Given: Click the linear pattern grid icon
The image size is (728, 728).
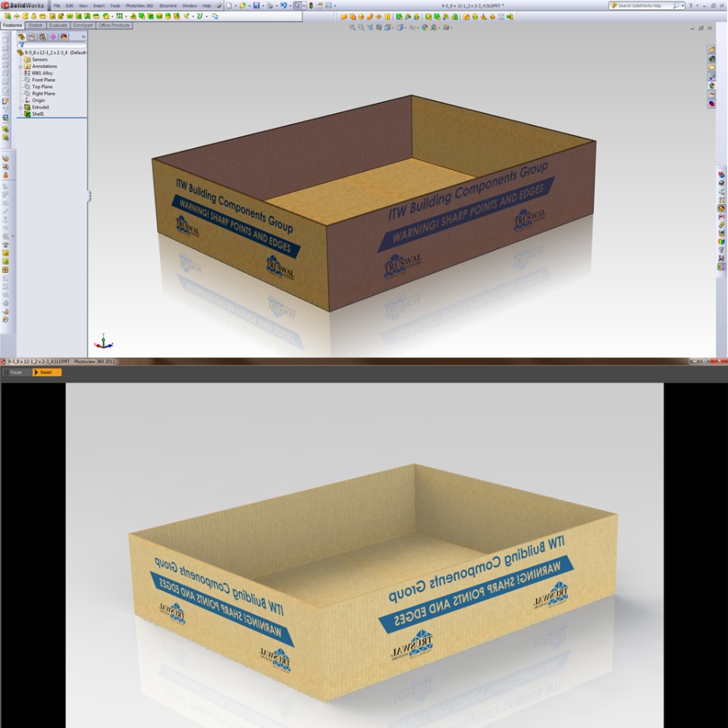Looking at the screenshot, I should [119, 16].
